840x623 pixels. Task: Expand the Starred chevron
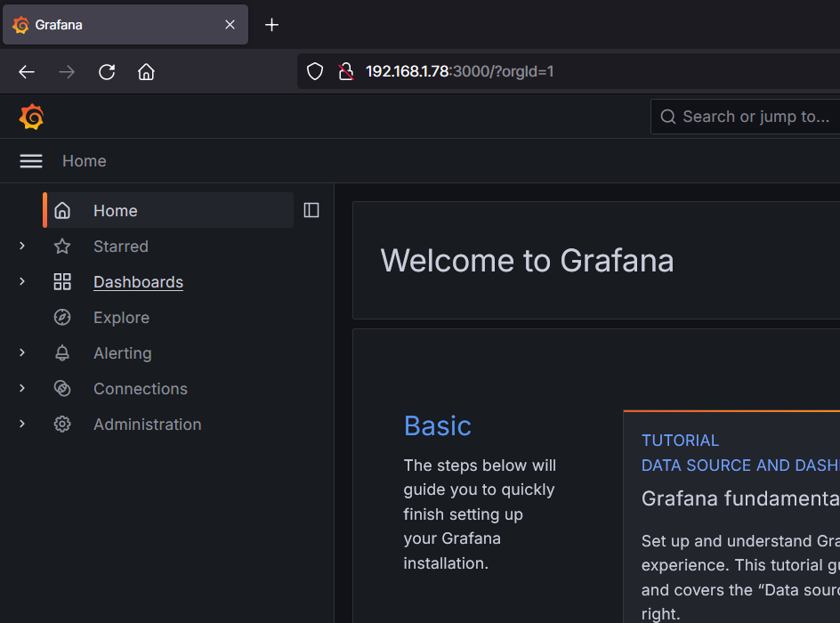tap(22, 246)
